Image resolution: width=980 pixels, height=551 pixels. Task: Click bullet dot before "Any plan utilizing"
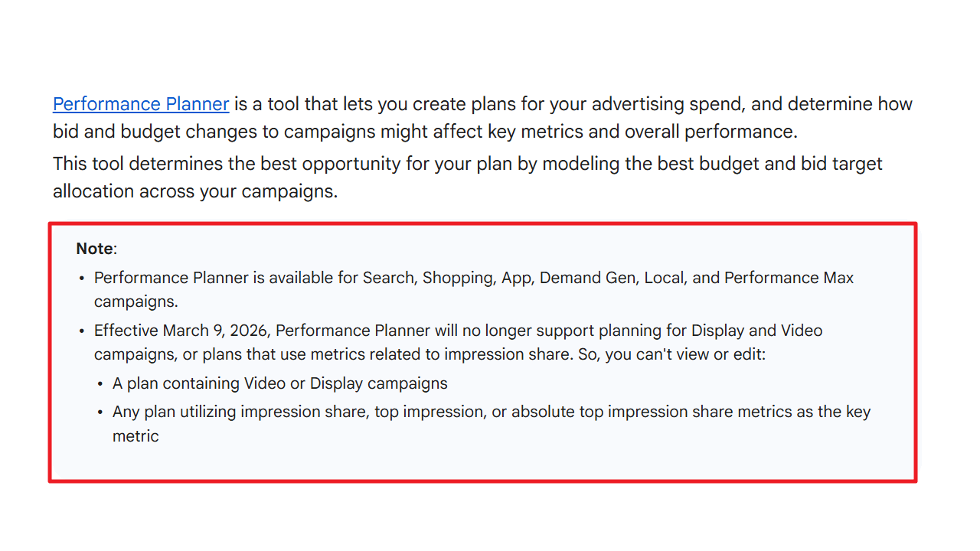pyautogui.click(x=100, y=413)
